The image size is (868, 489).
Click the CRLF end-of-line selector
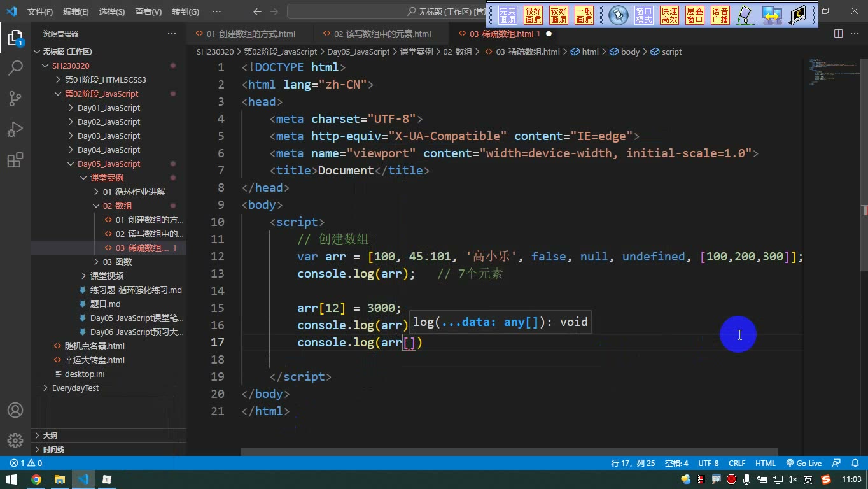click(x=737, y=464)
